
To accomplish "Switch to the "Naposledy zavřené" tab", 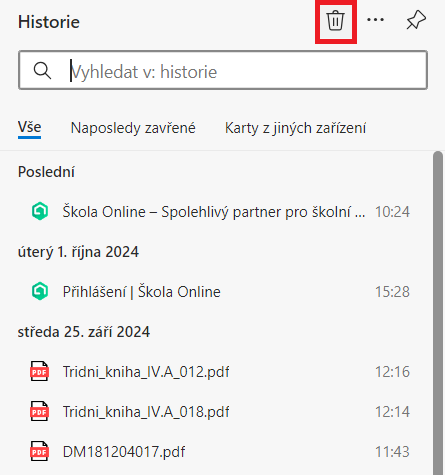I will tap(133, 128).
